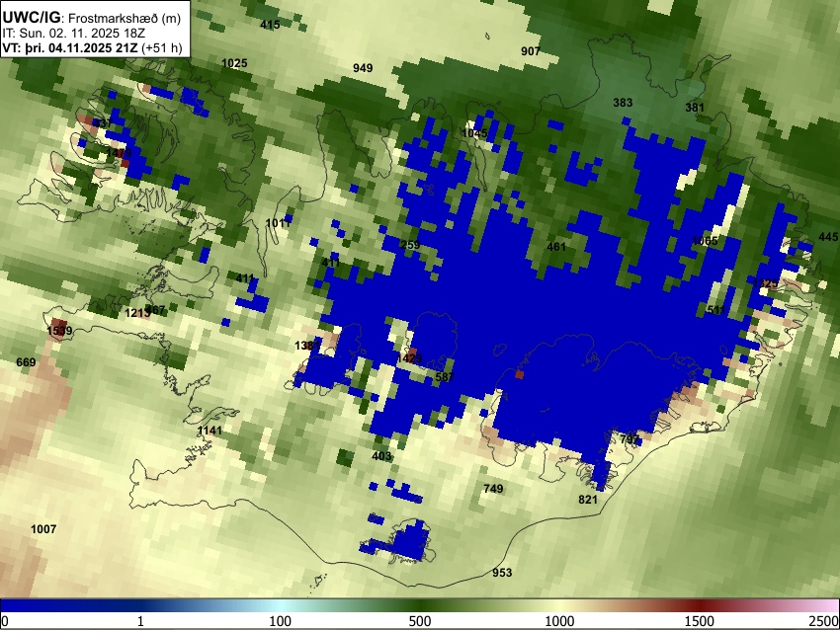Pick the dark green 500 m colorbar segment
The image size is (840, 630).
(420, 605)
